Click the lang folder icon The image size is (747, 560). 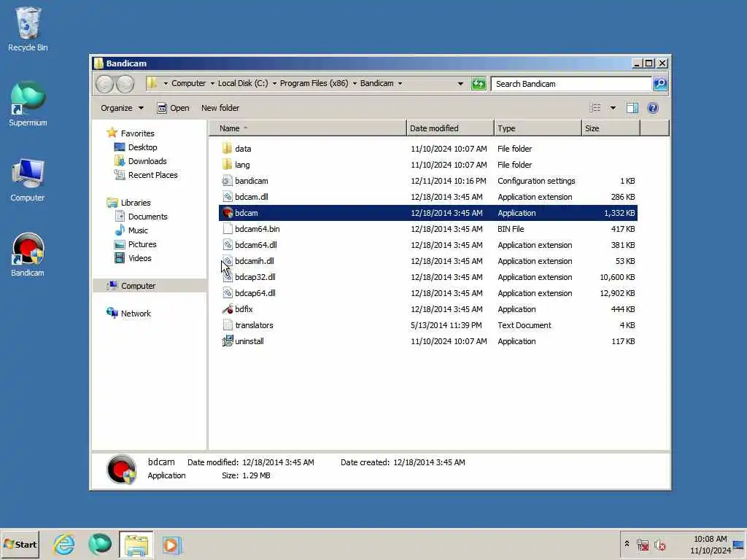[x=228, y=165]
